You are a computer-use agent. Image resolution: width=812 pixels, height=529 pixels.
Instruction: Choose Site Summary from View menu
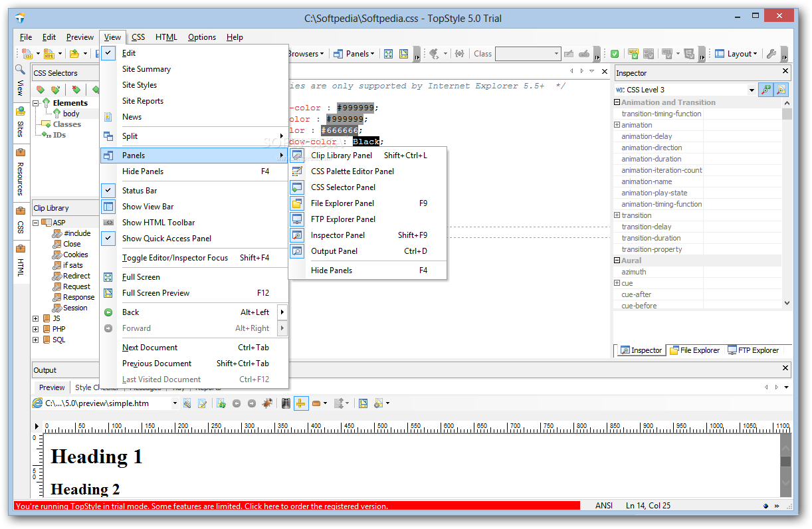tap(194, 69)
